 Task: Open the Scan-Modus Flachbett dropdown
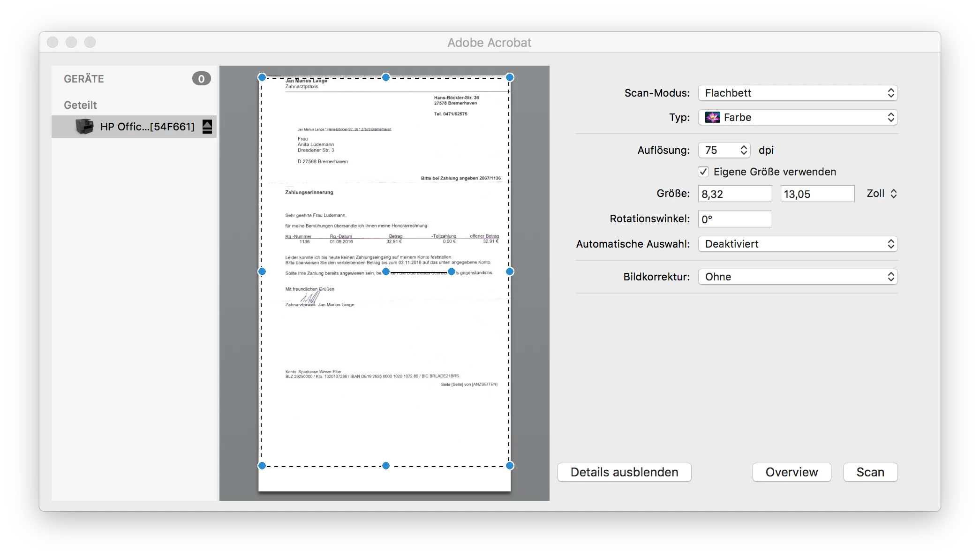798,93
